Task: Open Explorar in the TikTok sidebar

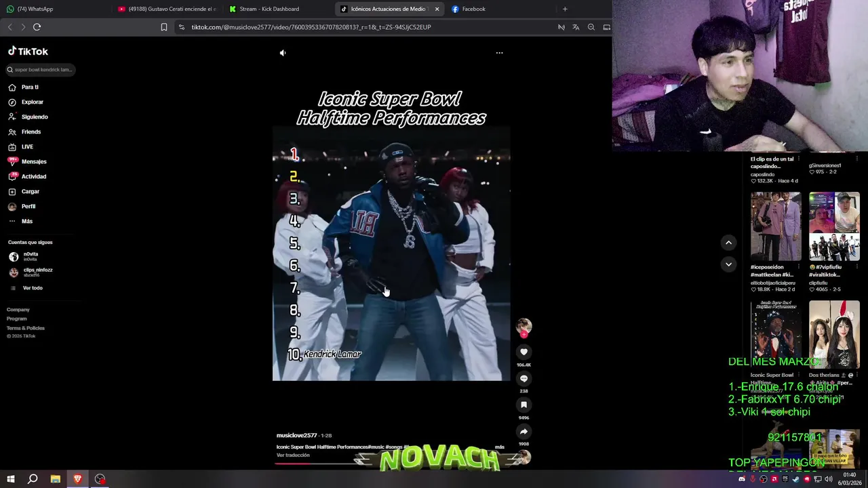Action: [x=26, y=102]
